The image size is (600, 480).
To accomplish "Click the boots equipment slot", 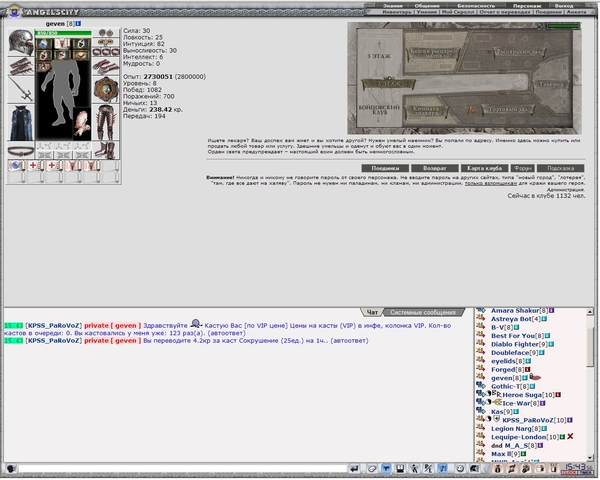I will [x=106, y=150].
